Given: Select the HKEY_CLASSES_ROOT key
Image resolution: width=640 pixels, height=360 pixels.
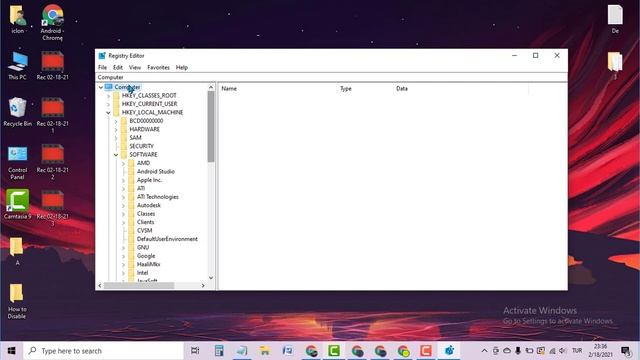Looking at the screenshot, I should pyautogui.click(x=149, y=96).
